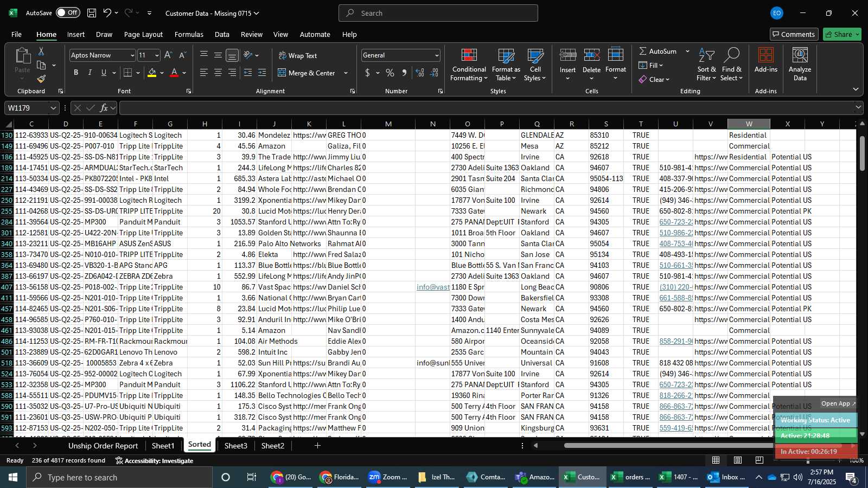
Task: Click the Undo arrow icon
Action: pos(107,13)
